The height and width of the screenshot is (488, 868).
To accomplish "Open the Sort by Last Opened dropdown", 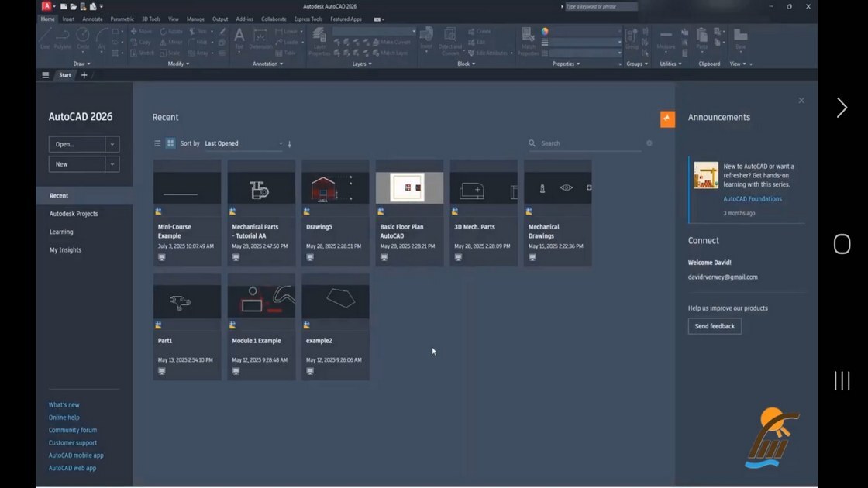I will [243, 143].
